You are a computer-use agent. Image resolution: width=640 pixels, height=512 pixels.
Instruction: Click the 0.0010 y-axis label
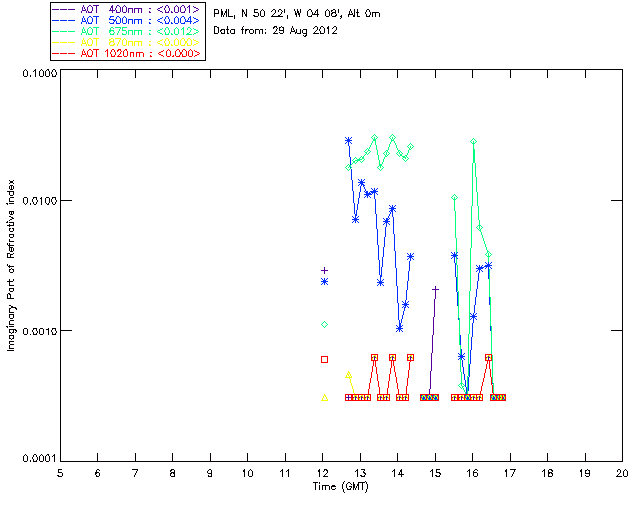[x=40, y=331]
